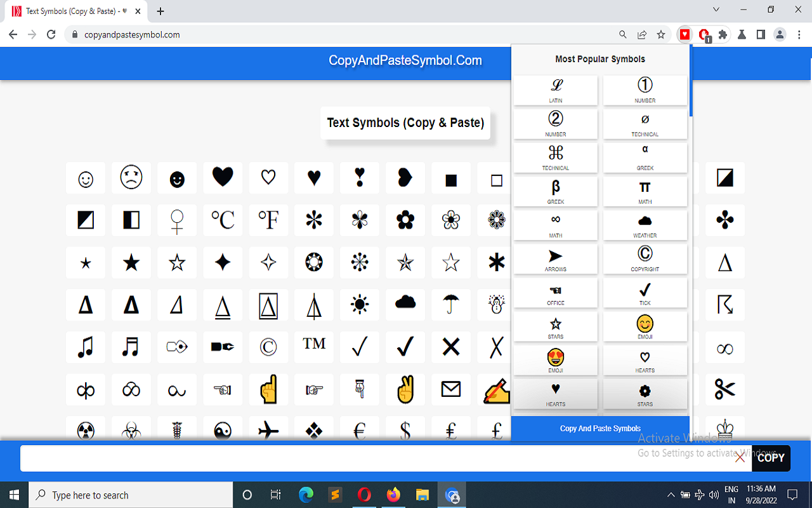
Task: Pick the airplane symbol
Action: pyautogui.click(x=268, y=429)
